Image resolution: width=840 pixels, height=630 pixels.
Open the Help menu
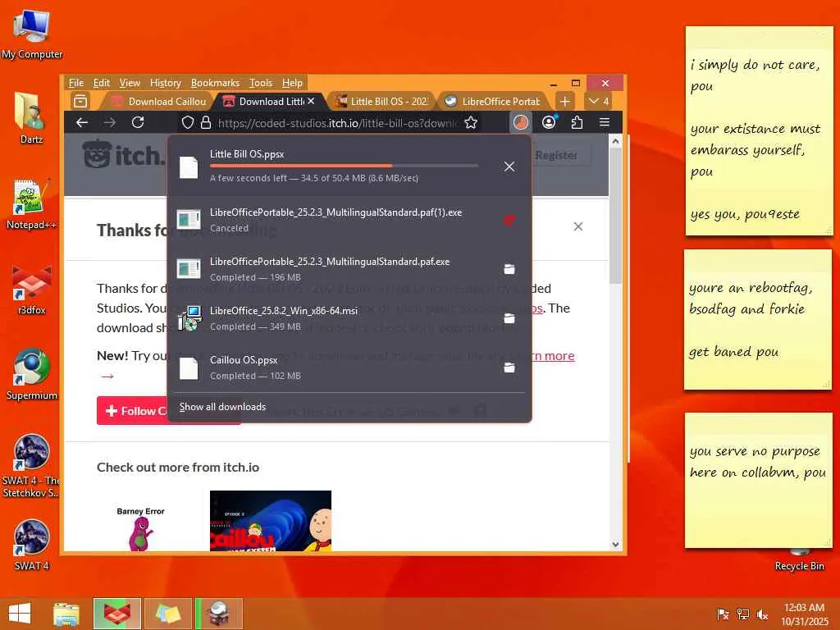point(293,83)
